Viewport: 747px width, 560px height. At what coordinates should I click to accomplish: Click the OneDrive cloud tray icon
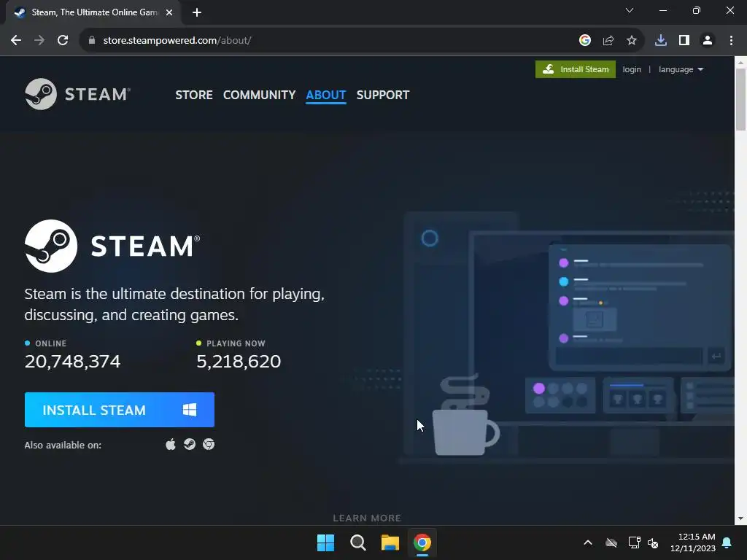611,542
